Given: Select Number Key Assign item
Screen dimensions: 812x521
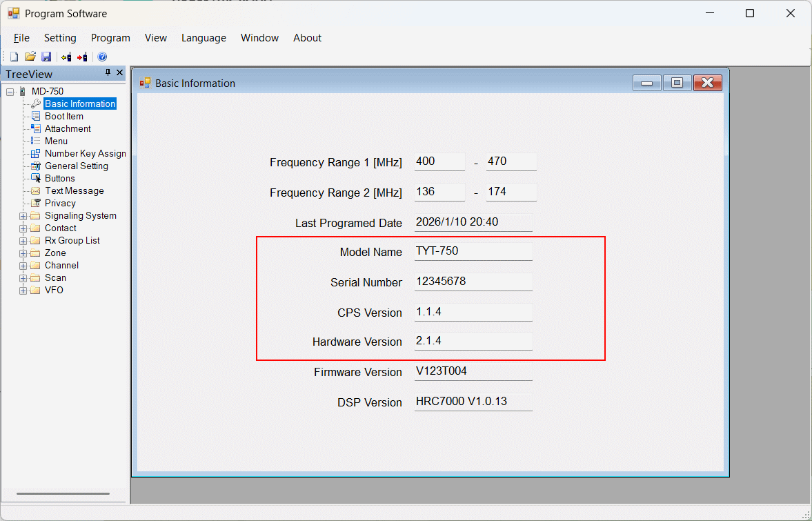Looking at the screenshot, I should [x=85, y=154].
